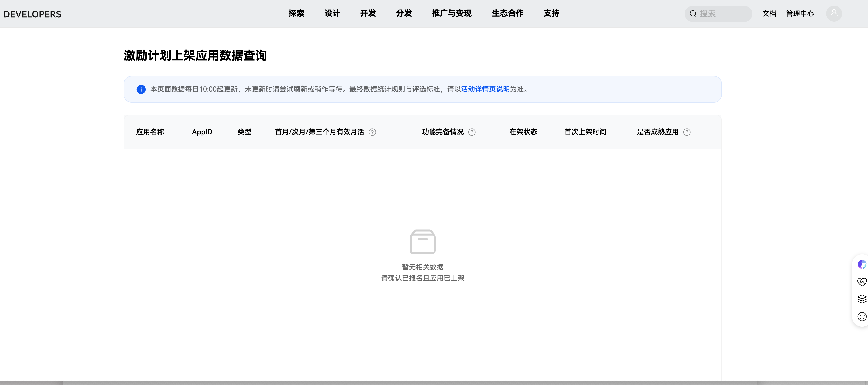Open the 活动详情页说明 link
The height and width of the screenshot is (385, 868).
485,89
